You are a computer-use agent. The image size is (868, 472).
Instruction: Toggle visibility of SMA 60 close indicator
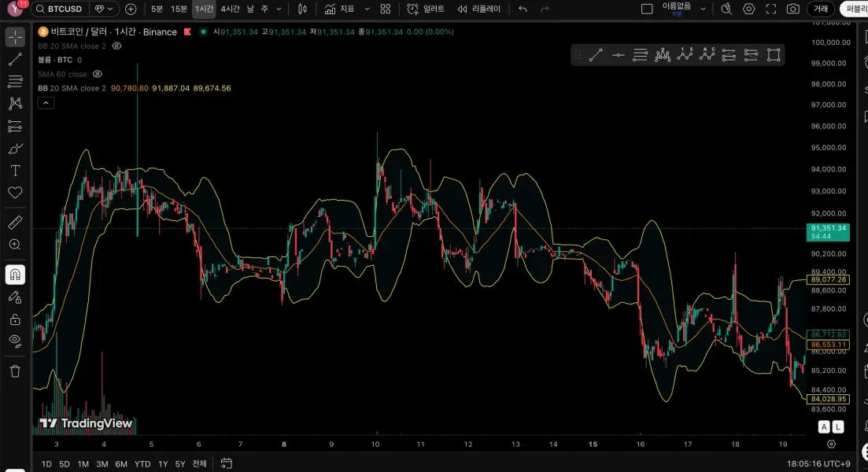pyautogui.click(x=98, y=74)
